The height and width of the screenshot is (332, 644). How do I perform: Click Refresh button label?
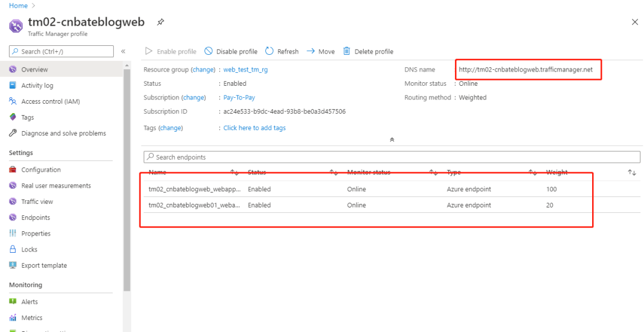pos(288,52)
